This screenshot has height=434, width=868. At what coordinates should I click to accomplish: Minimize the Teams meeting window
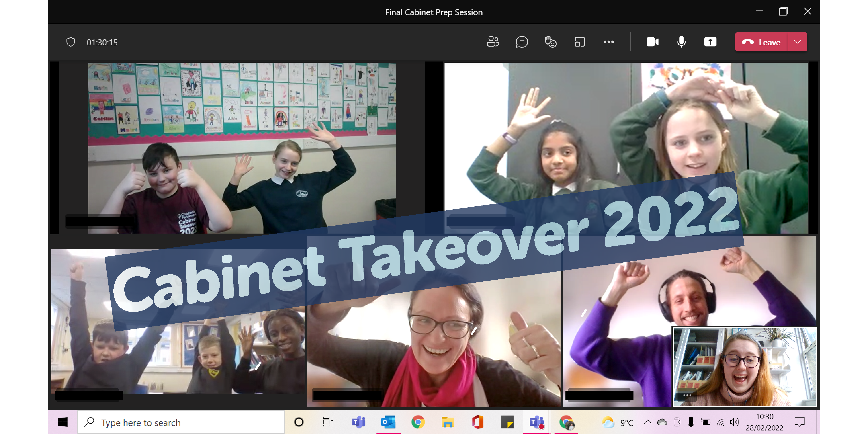(759, 11)
